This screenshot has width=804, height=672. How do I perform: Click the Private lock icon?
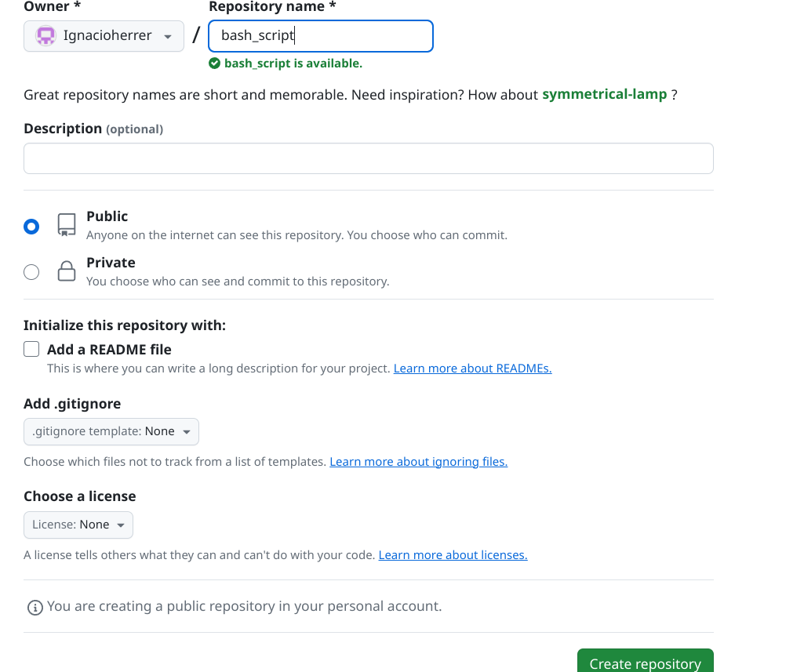point(67,271)
